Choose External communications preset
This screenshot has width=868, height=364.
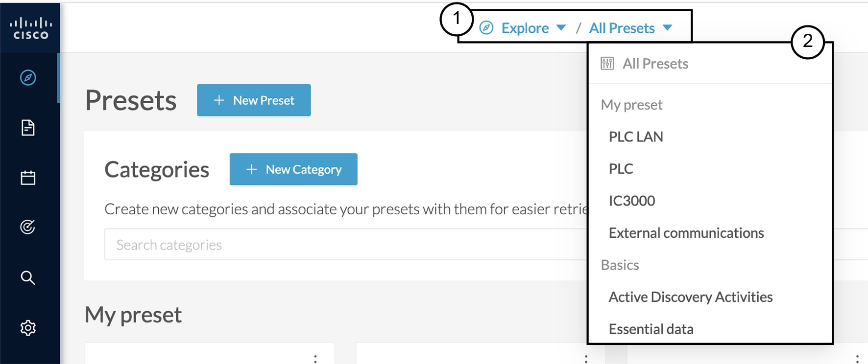pyautogui.click(x=686, y=233)
